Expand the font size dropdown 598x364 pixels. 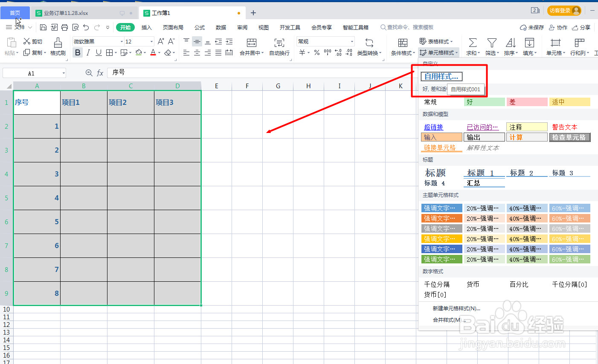coord(151,41)
